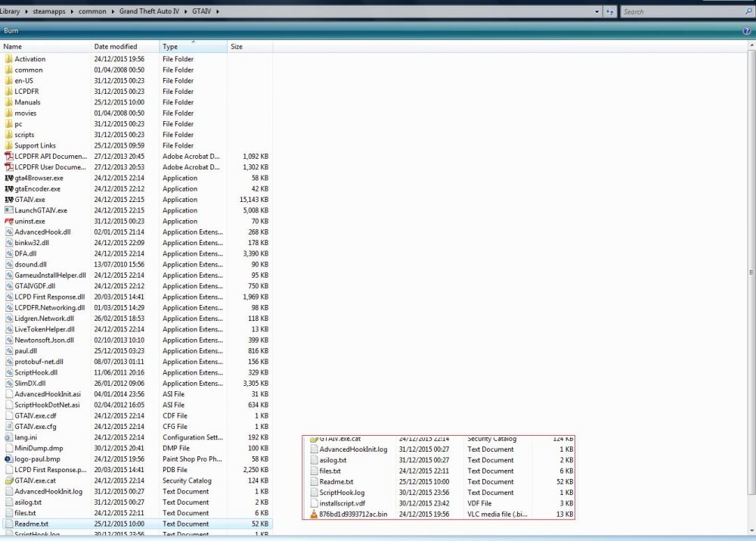Select installscript.vdf icon in inset list
Image resolution: width=756 pixels, height=541 pixels.
point(314,503)
